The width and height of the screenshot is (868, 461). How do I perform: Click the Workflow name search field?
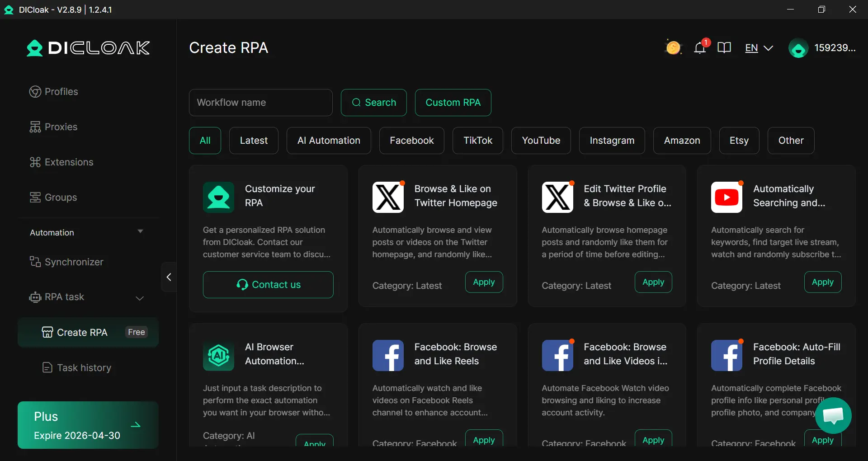(x=260, y=103)
